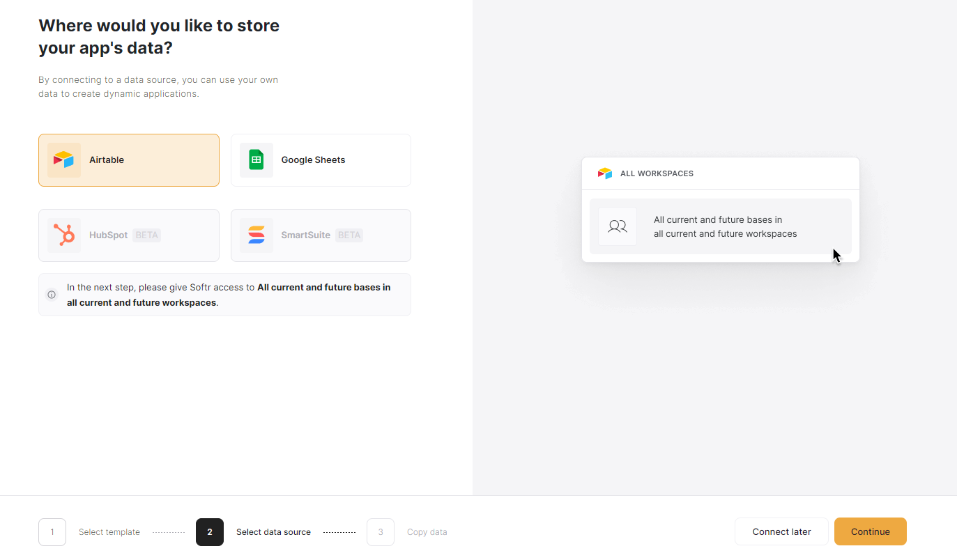
Task: Open the Select template step label
Action: click(109, 532)
